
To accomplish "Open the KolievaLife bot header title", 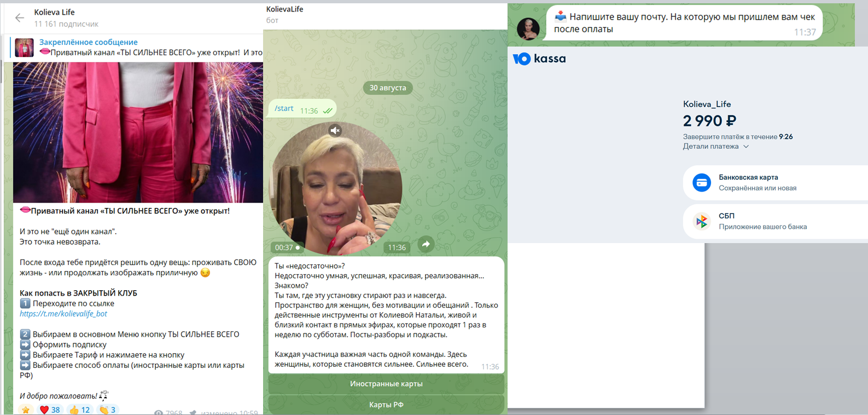I will coord(284,9).
